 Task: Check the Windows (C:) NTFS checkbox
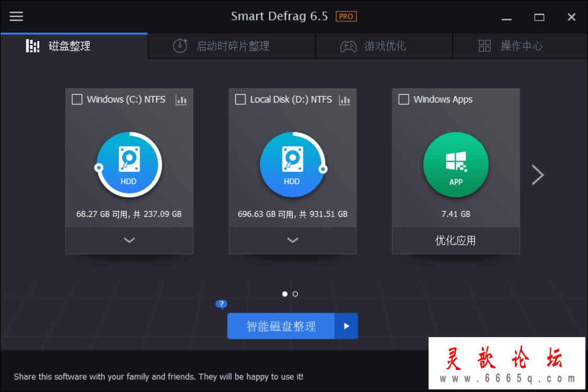[77, 99]
